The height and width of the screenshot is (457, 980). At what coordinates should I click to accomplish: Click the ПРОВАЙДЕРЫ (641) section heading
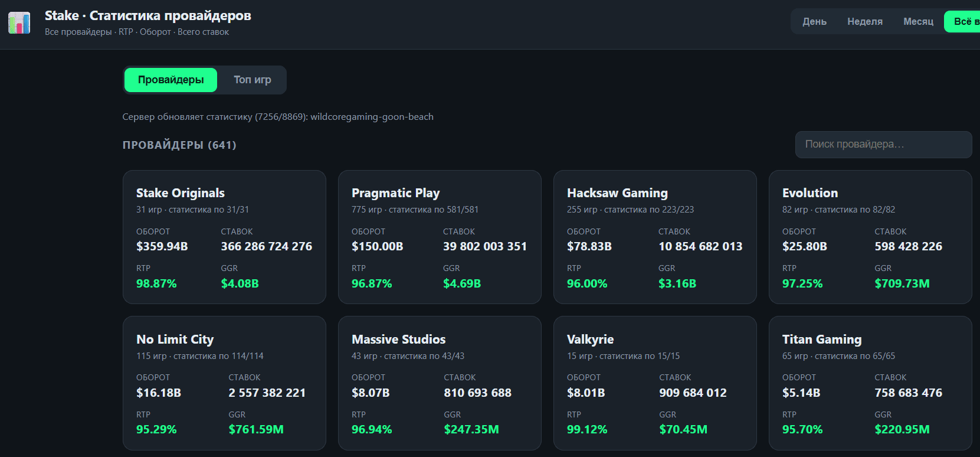click(x=179, y=145)
